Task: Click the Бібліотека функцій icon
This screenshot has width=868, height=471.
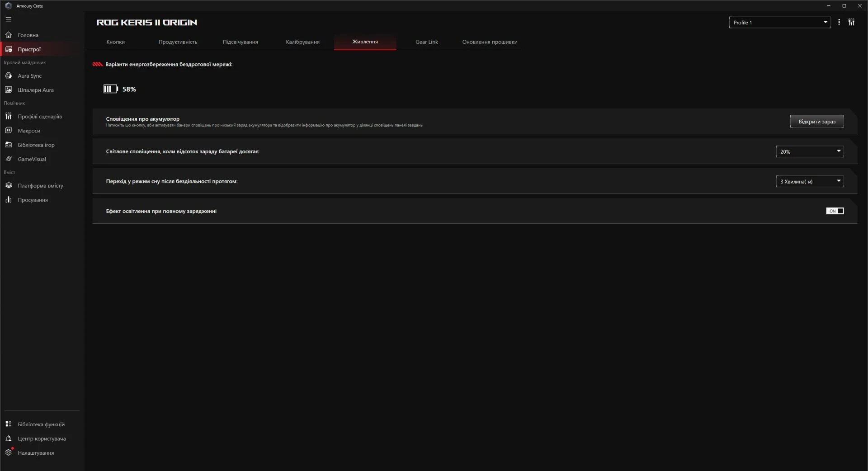Action: coord(8,424)
